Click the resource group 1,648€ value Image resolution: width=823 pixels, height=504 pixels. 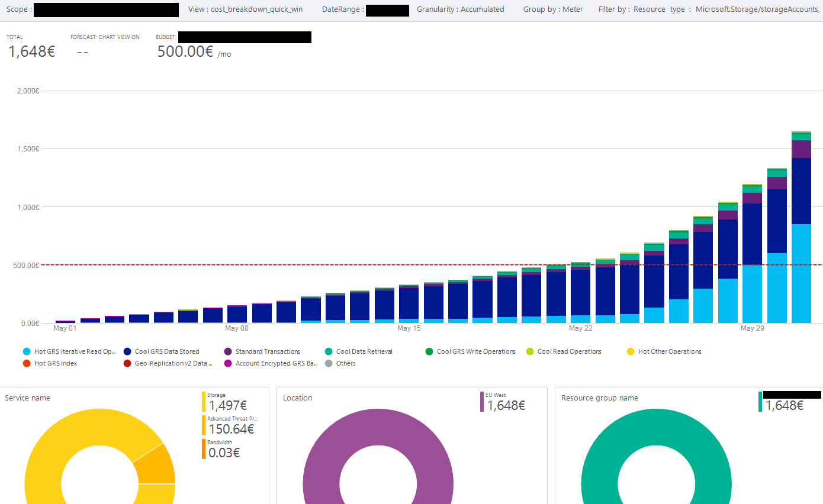click(x=785, y=406)
